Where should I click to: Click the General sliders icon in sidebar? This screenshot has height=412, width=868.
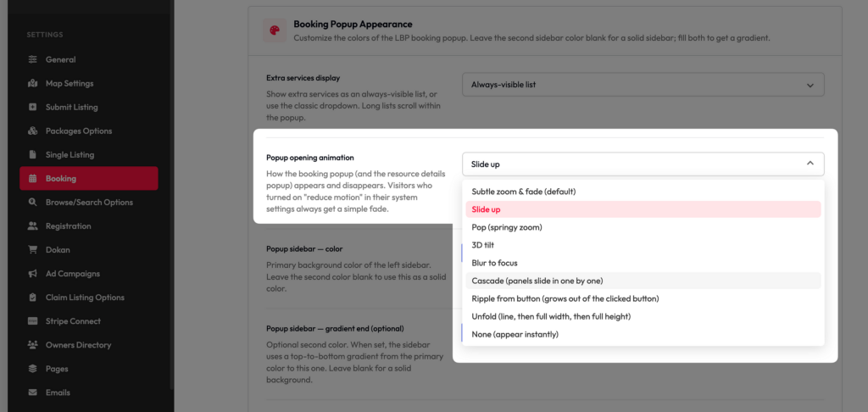pyautogui.click(x=33, y=60)
